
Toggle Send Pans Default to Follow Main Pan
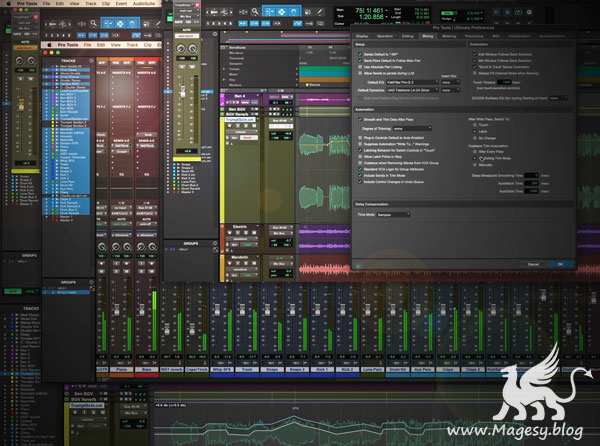pos(360,60)
